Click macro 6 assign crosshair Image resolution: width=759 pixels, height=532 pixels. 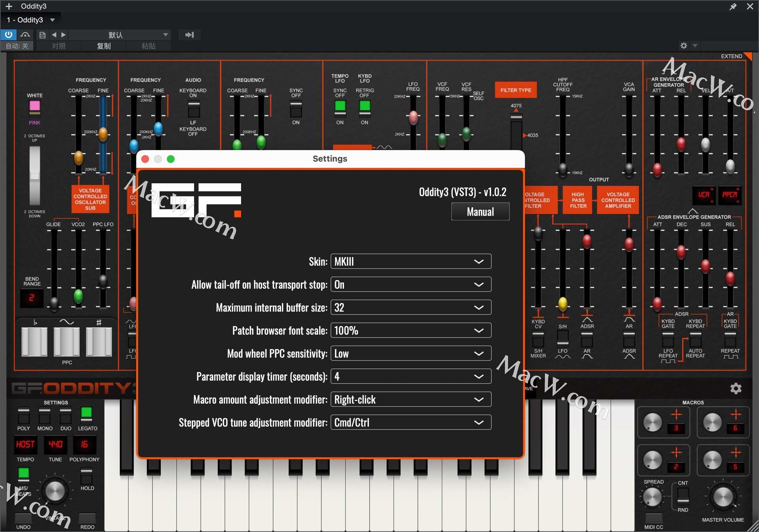[735, 414]
